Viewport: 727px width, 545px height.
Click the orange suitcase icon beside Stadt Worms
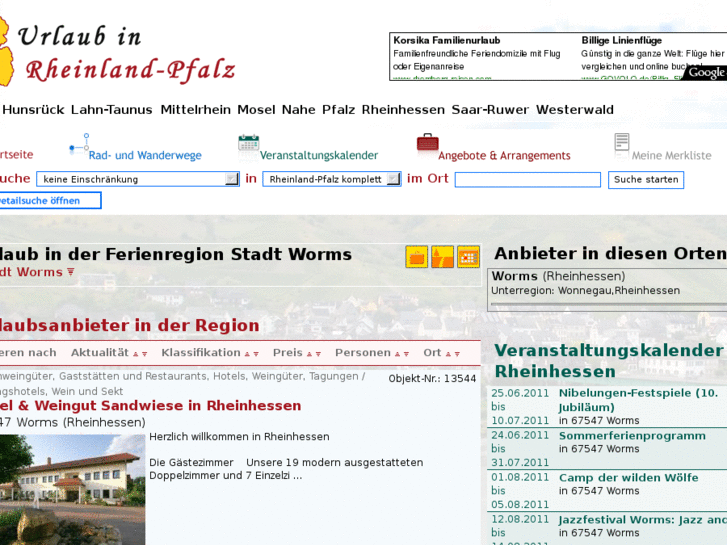click(417, 257)
